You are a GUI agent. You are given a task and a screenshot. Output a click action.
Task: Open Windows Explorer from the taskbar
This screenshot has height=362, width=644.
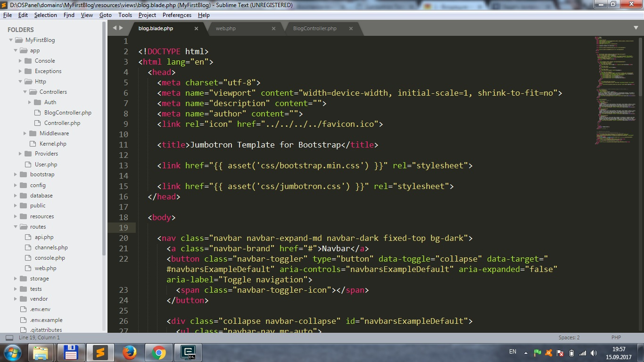[41, 353]
